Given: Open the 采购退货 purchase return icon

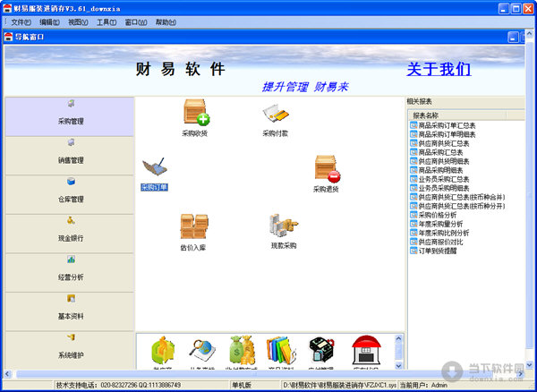Looking at the screenshot, I should click(x=326, y=169).
